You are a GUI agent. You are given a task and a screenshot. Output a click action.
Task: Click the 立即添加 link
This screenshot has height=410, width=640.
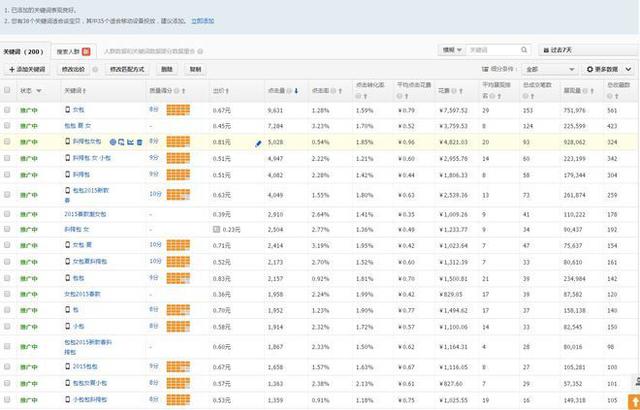[x=202, y=21]
